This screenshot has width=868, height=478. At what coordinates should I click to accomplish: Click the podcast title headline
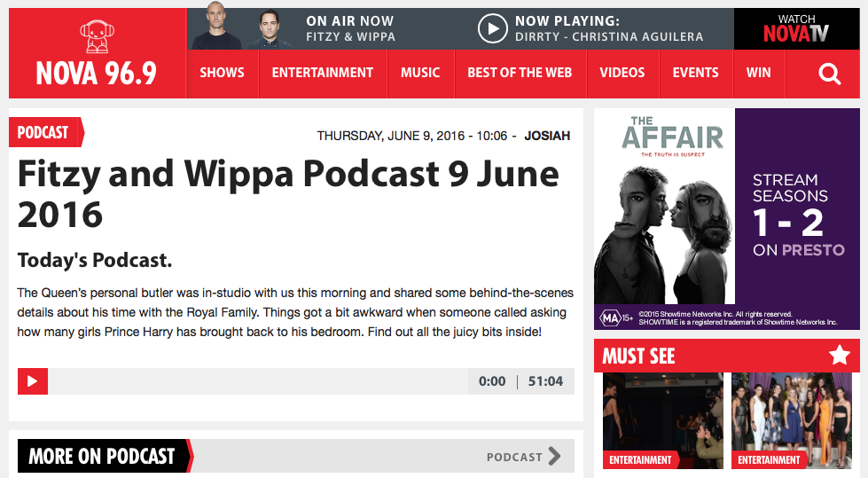[288, 194]
